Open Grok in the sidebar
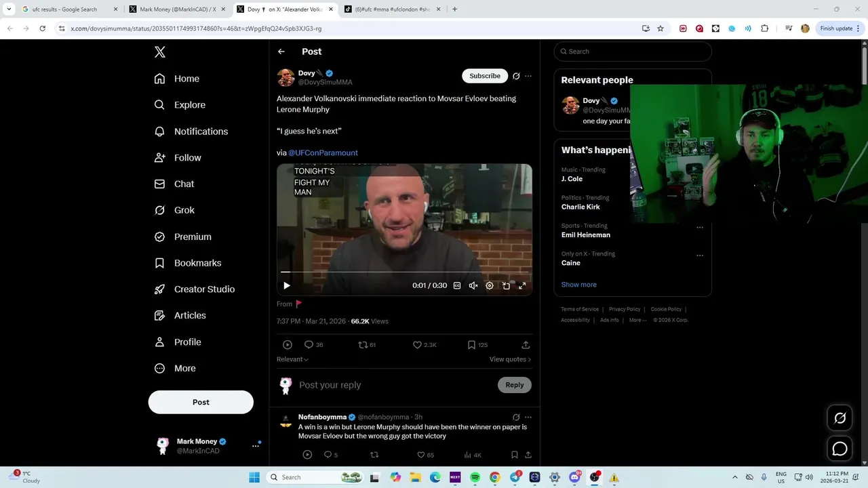Screen dimensions: 868x488 pos(174,210)
